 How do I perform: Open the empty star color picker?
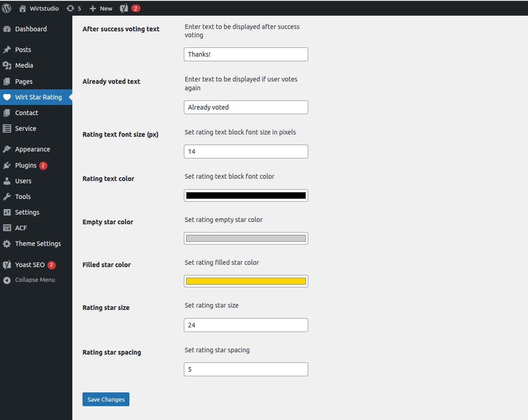pyautogui.click(x=246, y=238)
